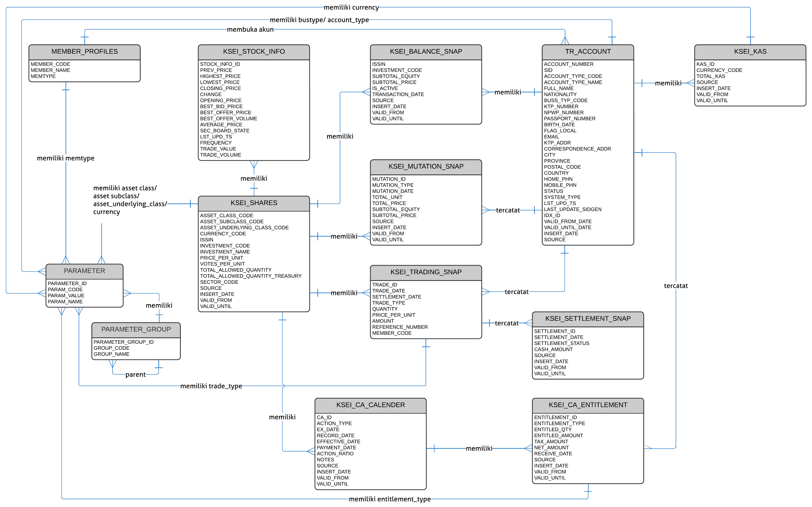Select the MEMBER_PROFILES table header
Screen dimensions: 812x507
(85, 52)
